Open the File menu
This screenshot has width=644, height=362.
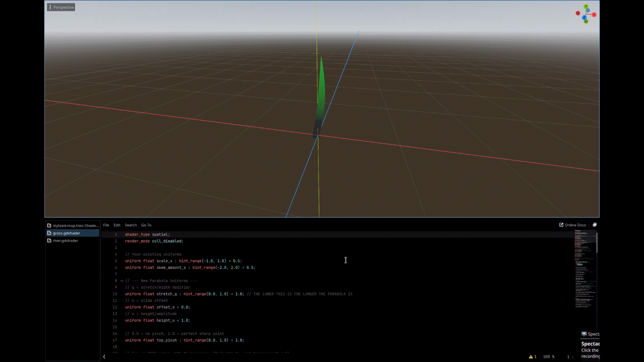106,225
